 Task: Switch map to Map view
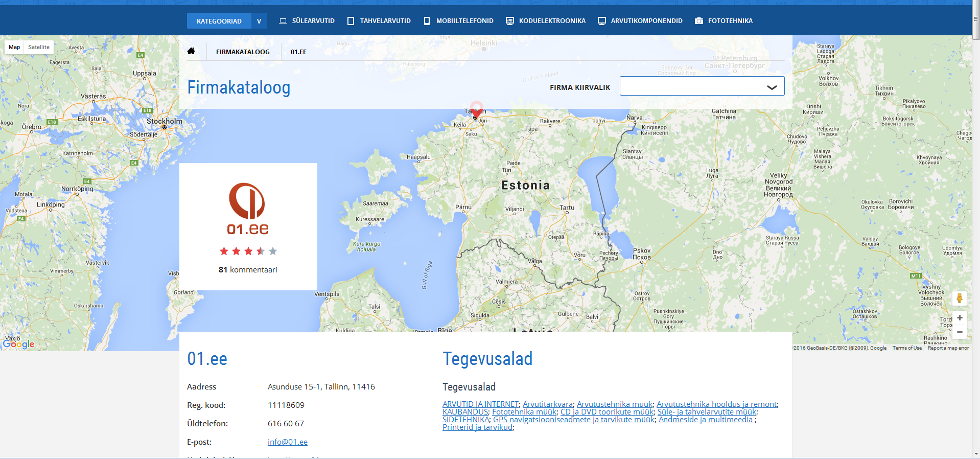coord(14,47)
